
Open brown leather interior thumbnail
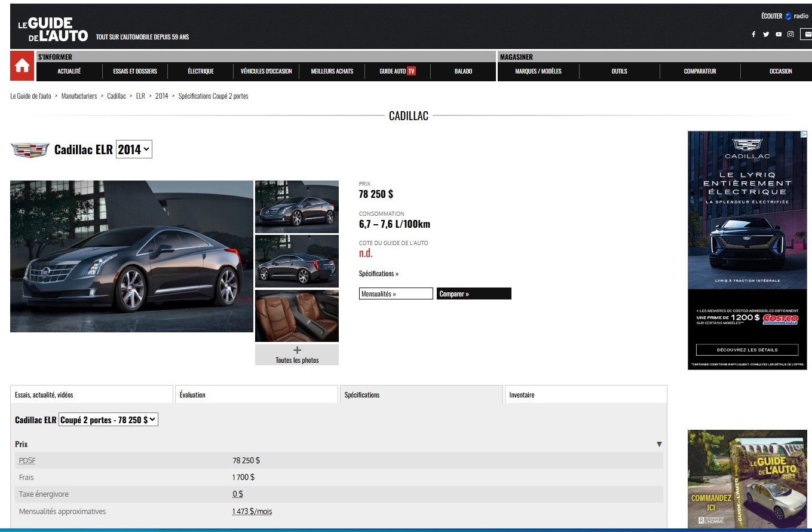[297, 316]
